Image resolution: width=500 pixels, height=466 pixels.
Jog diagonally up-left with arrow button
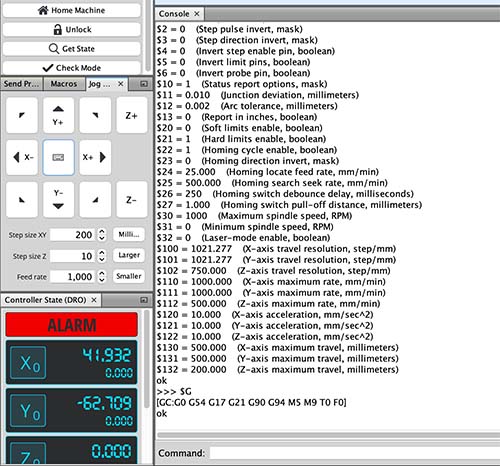click(22, 115)
